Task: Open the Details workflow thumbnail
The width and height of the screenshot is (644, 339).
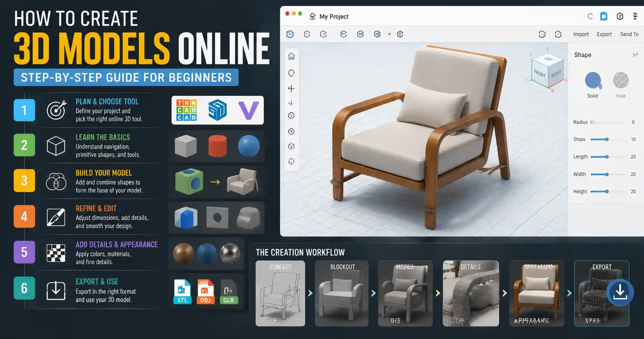Action: [x=471, y=293]
